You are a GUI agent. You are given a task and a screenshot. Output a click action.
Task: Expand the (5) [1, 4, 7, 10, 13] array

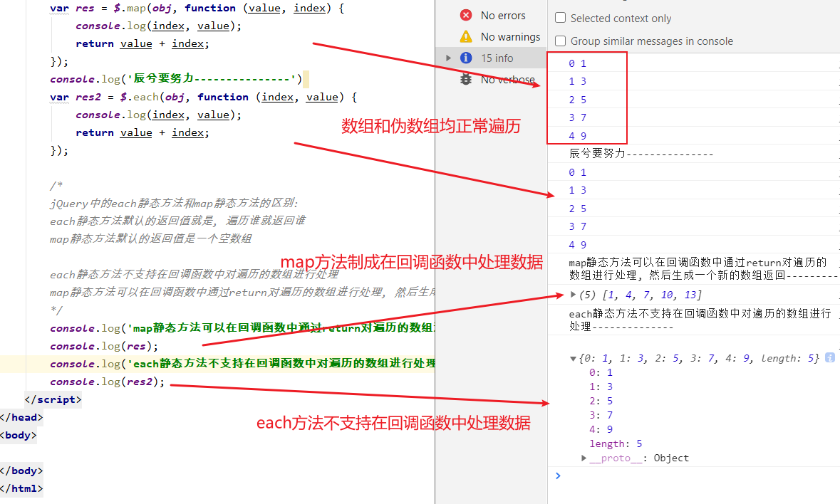pos(574,294)
